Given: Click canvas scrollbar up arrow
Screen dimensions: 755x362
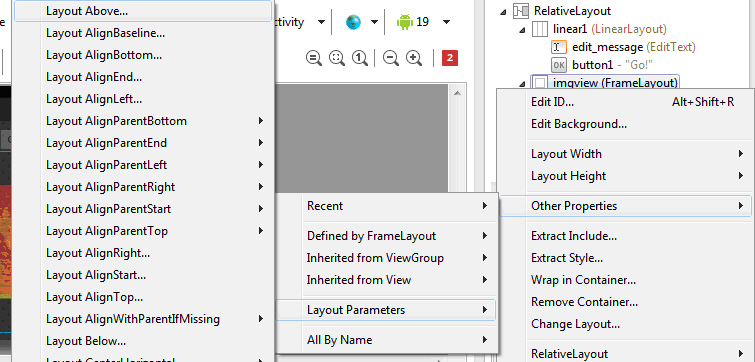Looking at the screenshot, I should (x=457, y=93).
